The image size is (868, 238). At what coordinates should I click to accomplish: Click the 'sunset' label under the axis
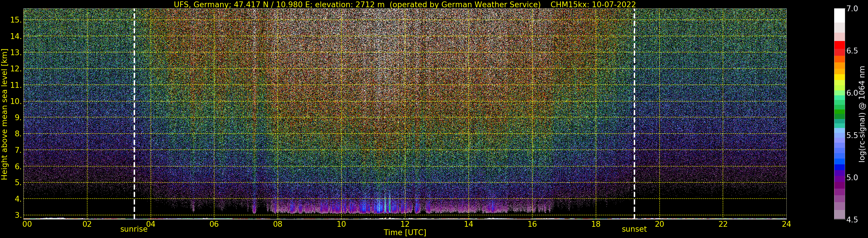coord(634,229)
